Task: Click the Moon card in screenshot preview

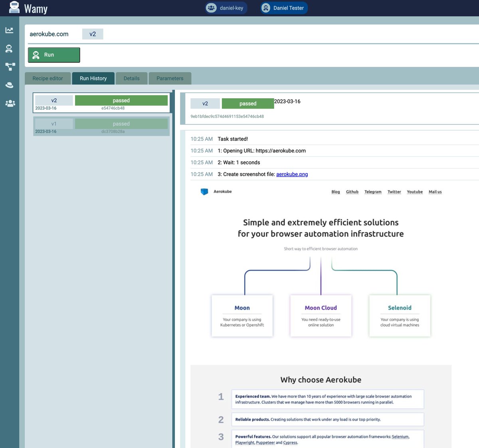Action: (242, 316)
